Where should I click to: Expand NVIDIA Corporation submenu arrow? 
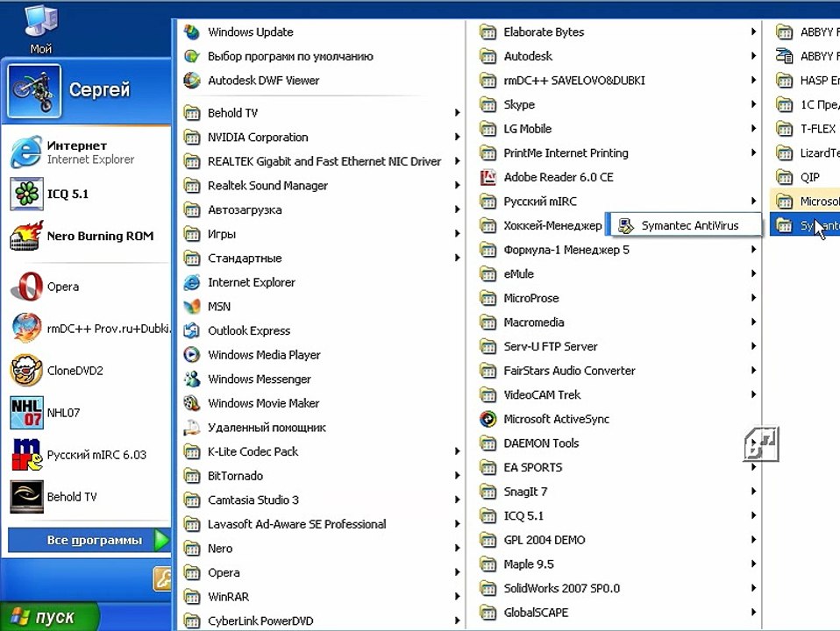pyautogui.click(x=457, y=137)
